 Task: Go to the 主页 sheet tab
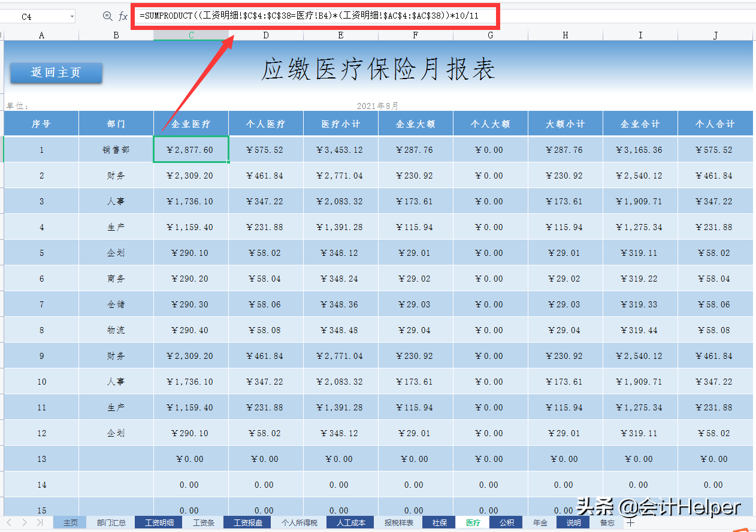point(70,522)
